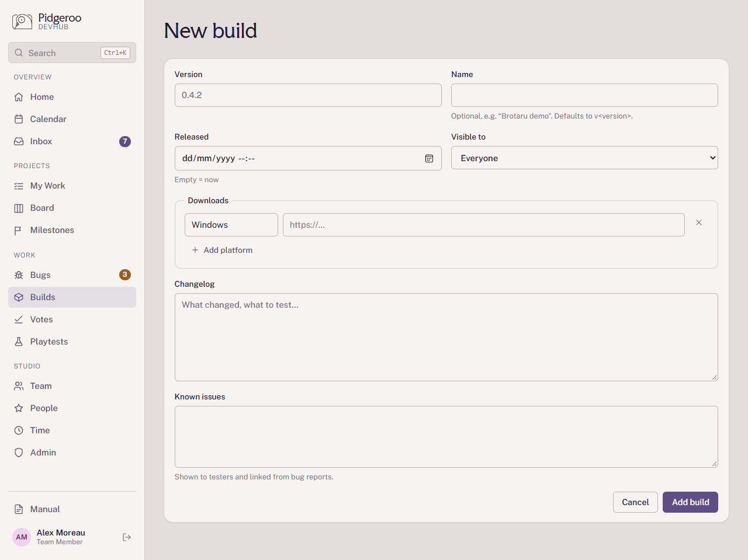Click the Team people icon
This screenshot has width=748, height=560.
pos(19,386)
